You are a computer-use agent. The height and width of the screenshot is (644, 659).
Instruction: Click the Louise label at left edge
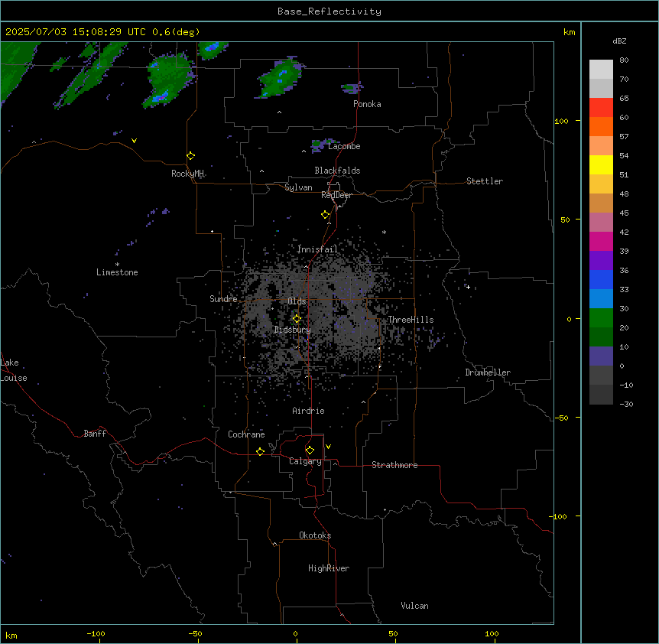click(x=14, y=378)
